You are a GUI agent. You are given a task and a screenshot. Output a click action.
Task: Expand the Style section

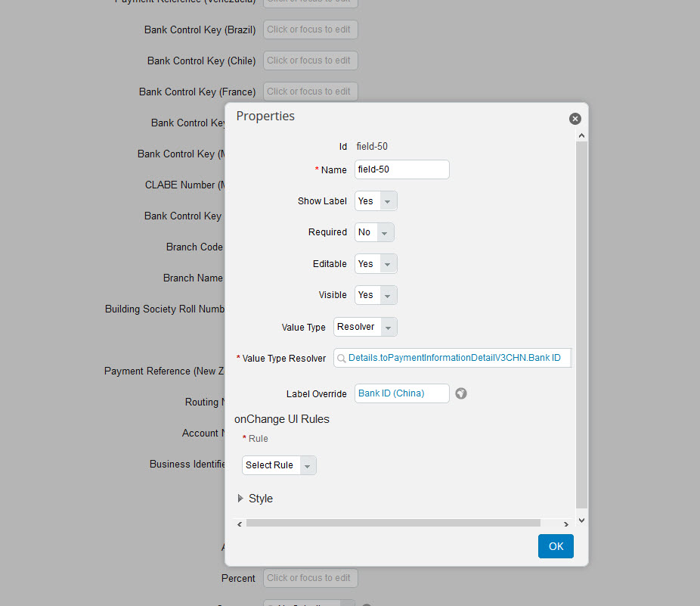tap(240, 499)
